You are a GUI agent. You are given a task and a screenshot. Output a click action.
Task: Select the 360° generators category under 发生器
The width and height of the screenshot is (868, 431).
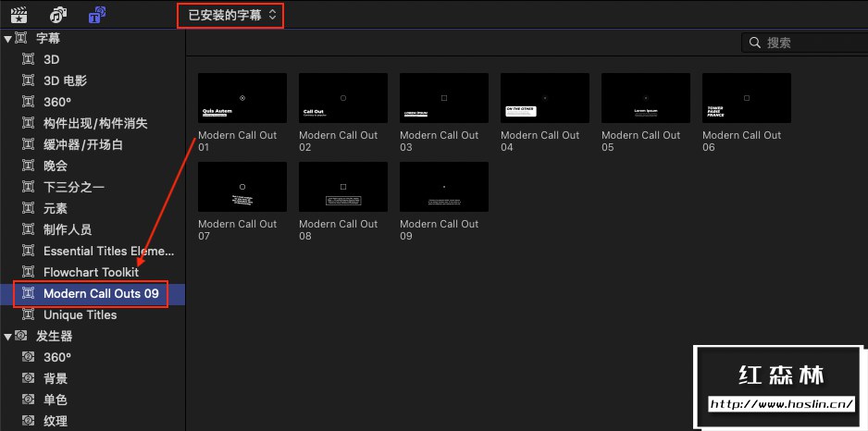point(57,357)
